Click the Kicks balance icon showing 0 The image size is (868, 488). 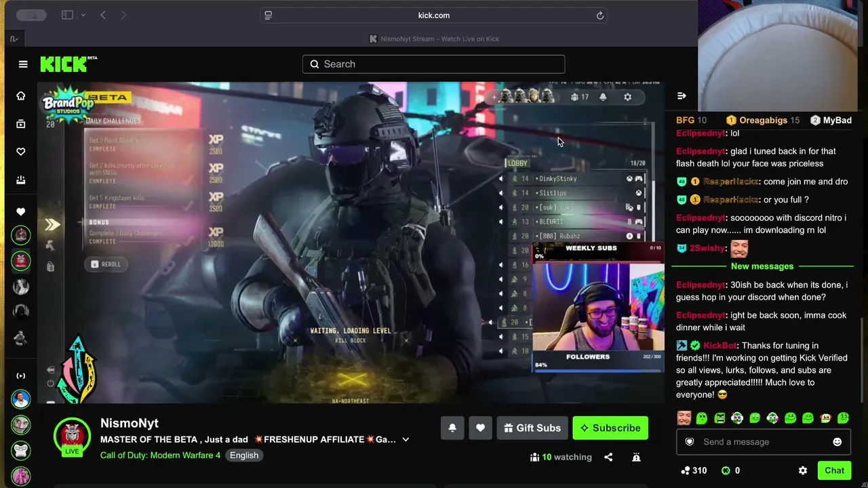(x=730, y=470)
